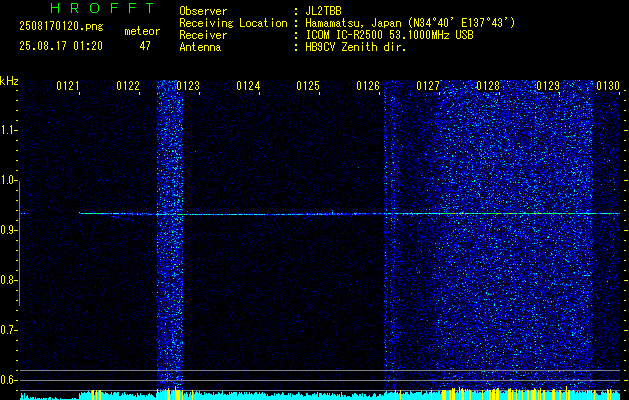Click the Antenna field label
The height and width of the screenshot is (400, 629).
(200, 47)
